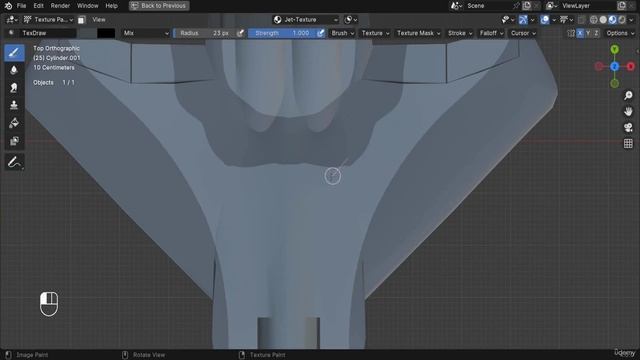Expand the Cursor popover
Image resolution: width=640 pixels, height=360 pixels.
[523, 33]
